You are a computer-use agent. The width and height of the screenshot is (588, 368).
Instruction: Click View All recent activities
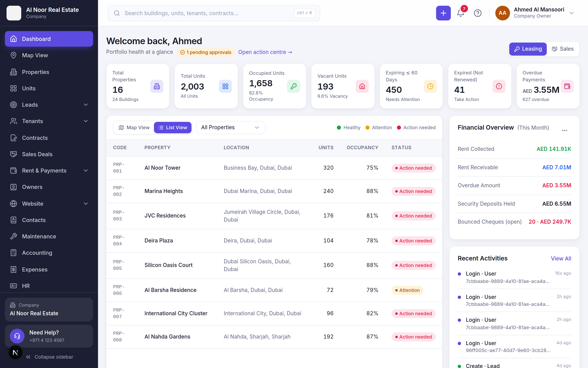point(561,258)
